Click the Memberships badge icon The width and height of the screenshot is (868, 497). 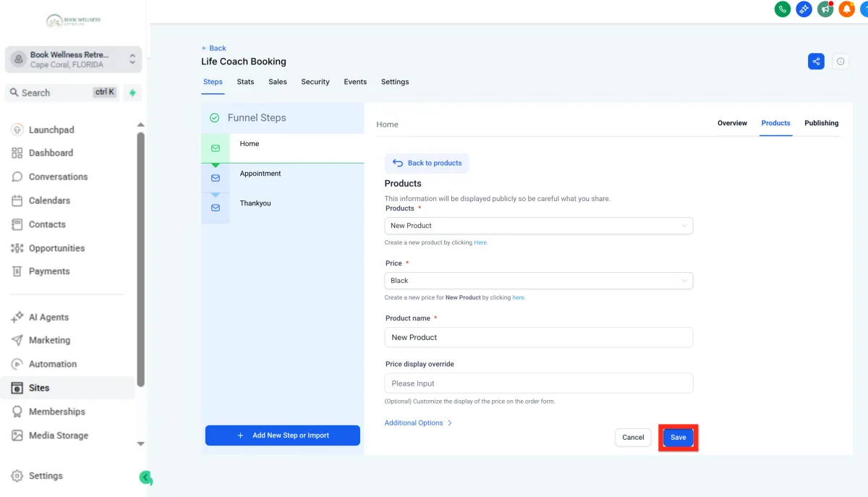click(17, 412)
